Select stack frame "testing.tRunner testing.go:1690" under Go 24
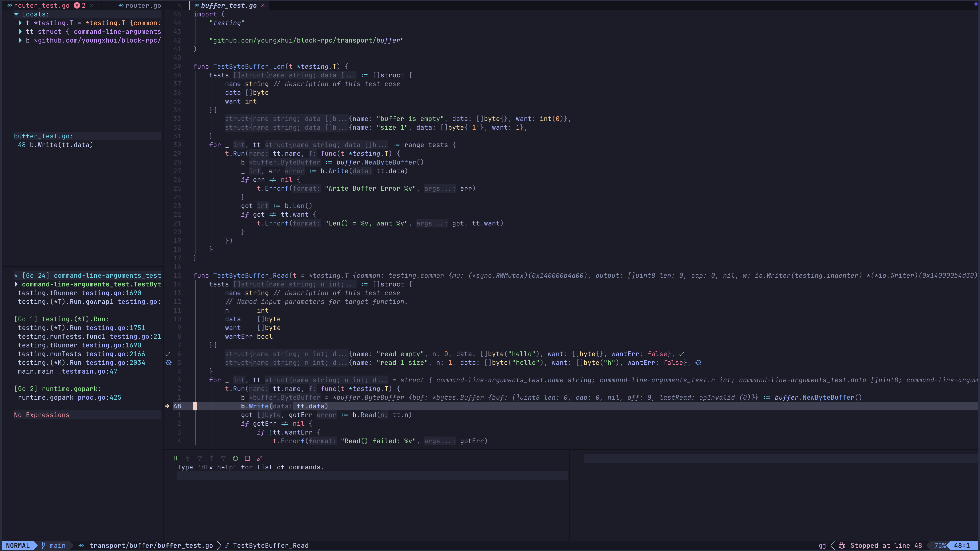980x551 pixels. click(79, 293)
